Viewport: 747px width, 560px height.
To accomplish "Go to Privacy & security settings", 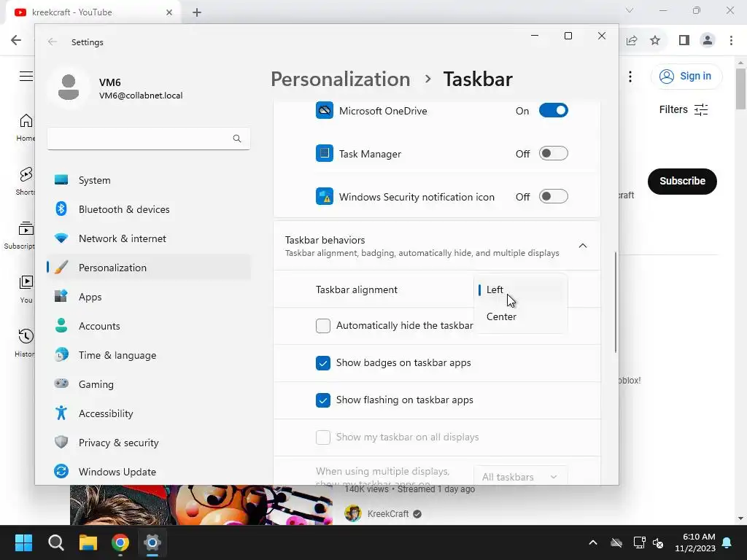I will pos(149,443).
